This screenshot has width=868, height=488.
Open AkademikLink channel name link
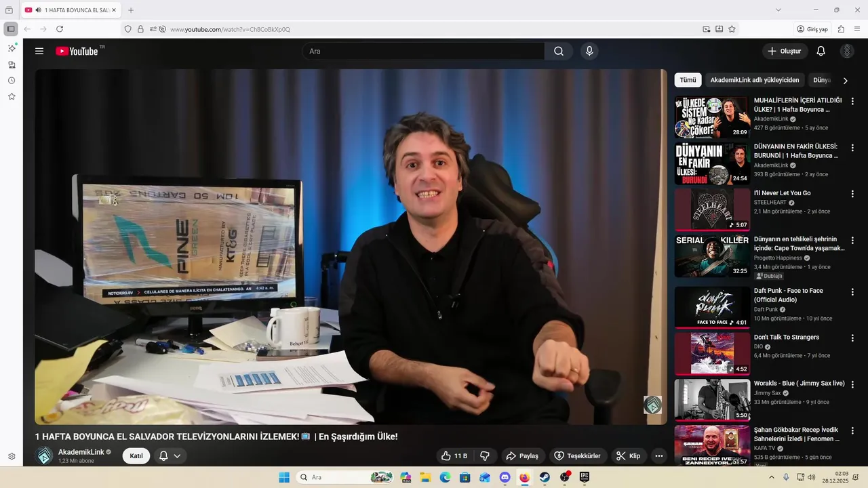(x=81, y=452)
